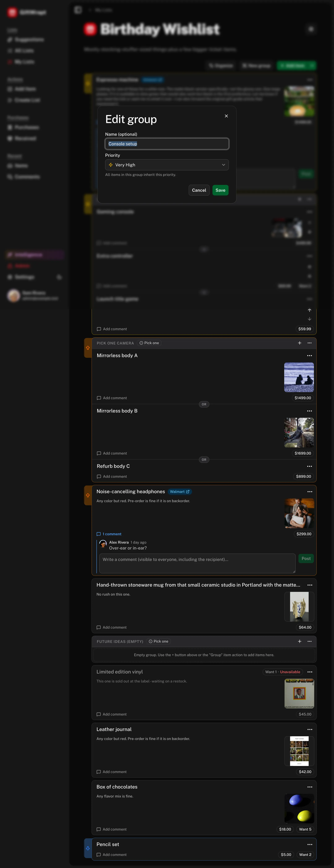Open Future Ideas group options menu
The image size is (334, 868).
pos(309,641)
